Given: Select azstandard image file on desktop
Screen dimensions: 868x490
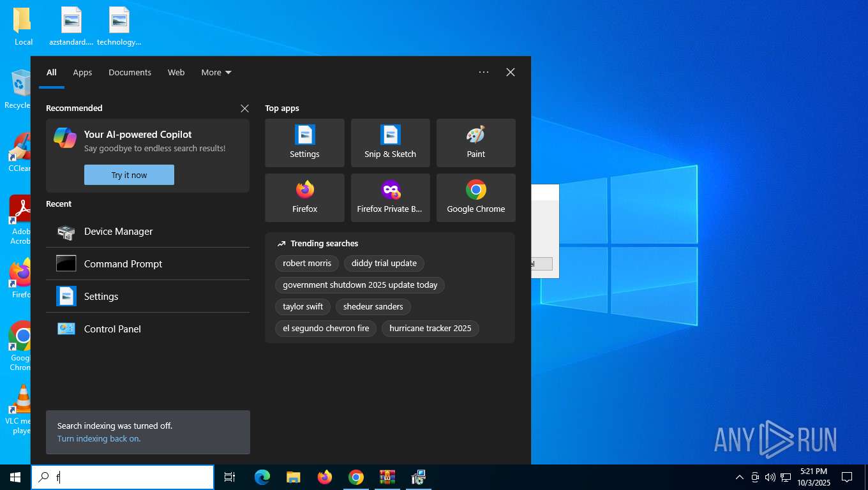Looking at the screenshot, I should point(71,27).
